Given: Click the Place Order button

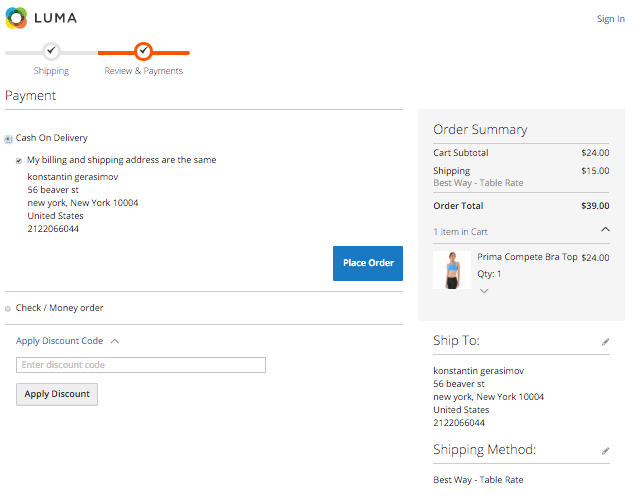Looking at the screenshot, I should click(368, 263).
